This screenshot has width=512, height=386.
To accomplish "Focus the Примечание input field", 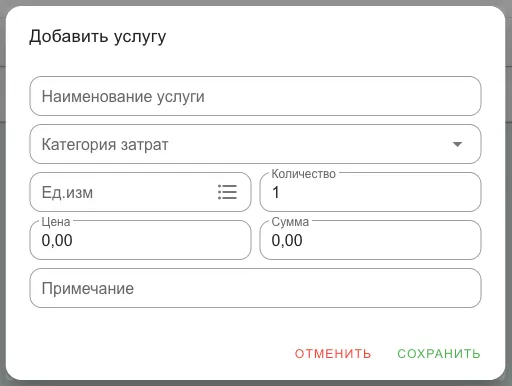I will click(x=255, y=288).
